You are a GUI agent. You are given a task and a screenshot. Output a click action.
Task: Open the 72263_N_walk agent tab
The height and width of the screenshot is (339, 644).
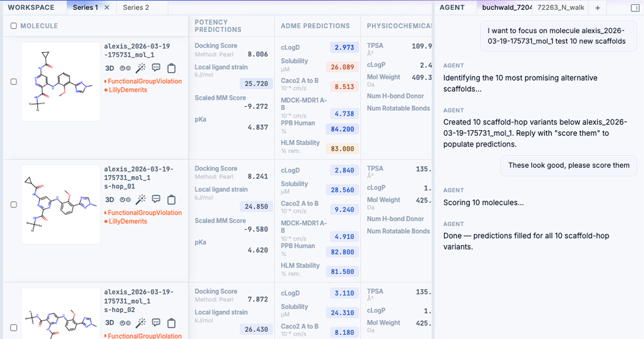tap(561, 8)
